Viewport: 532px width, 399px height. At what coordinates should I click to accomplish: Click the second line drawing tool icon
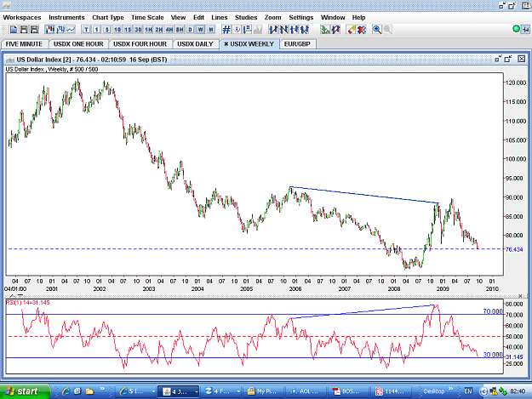pyautogui.click(x=284, y=30)
